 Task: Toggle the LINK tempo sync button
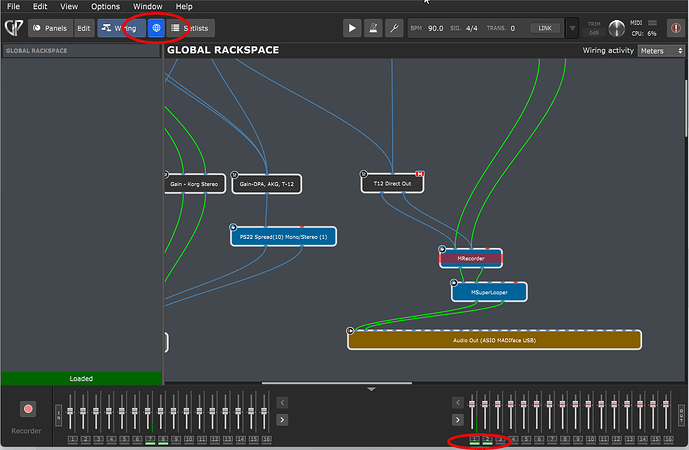point(545,28)
